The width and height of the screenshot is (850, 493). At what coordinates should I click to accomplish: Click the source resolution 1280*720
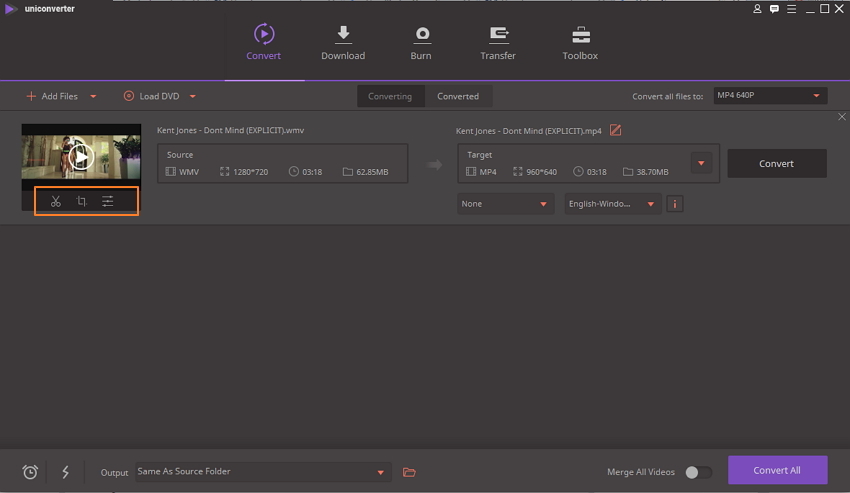(250, 172)
